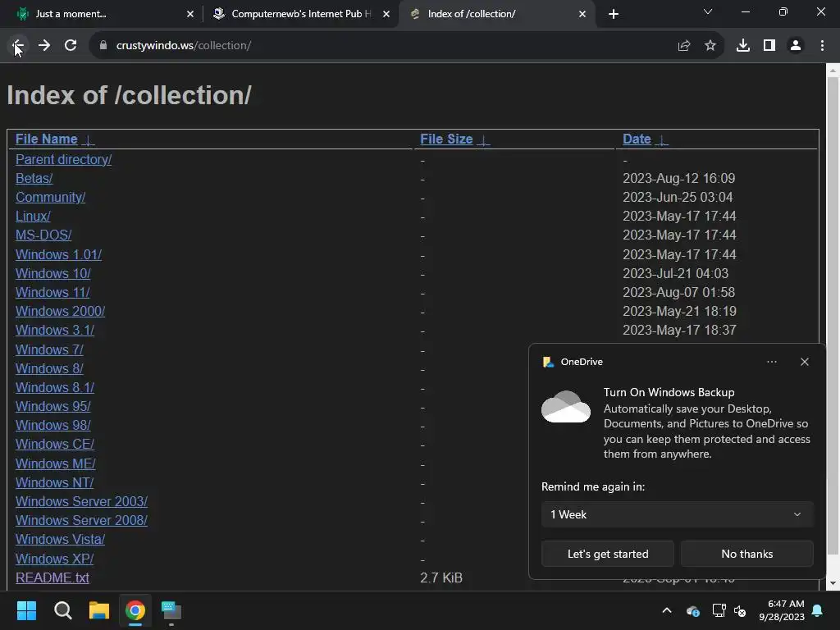This screenshot has width=840, height=630.
Task: Go forward using the browser forward arrow
Action: click(x=44, y=46)
